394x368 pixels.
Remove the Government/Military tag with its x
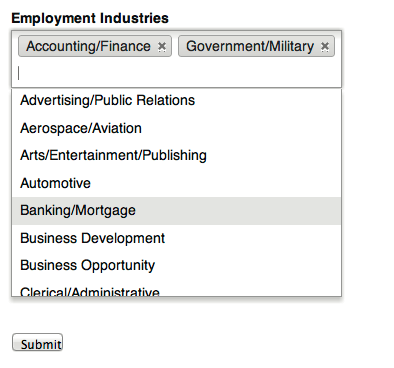click(325, 47)
